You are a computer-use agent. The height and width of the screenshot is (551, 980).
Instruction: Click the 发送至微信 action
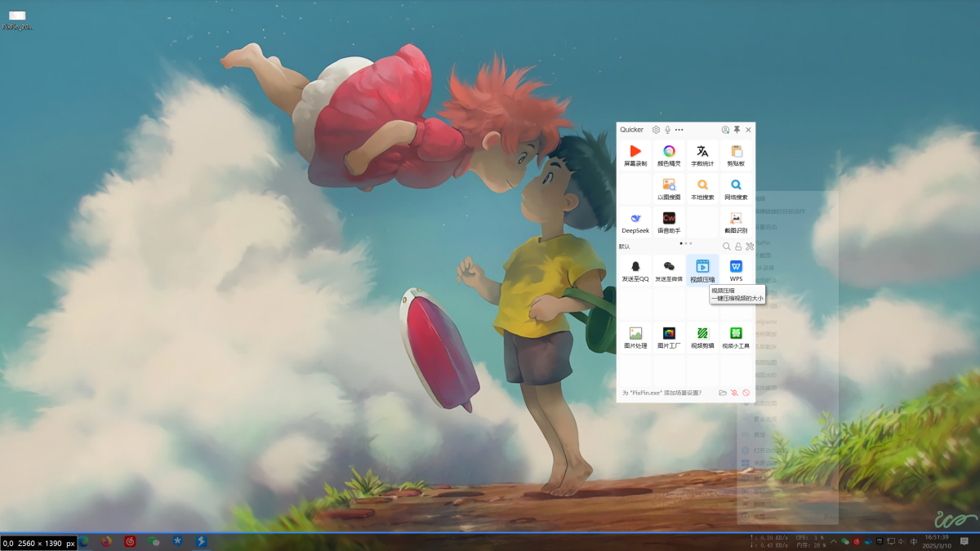669,270
